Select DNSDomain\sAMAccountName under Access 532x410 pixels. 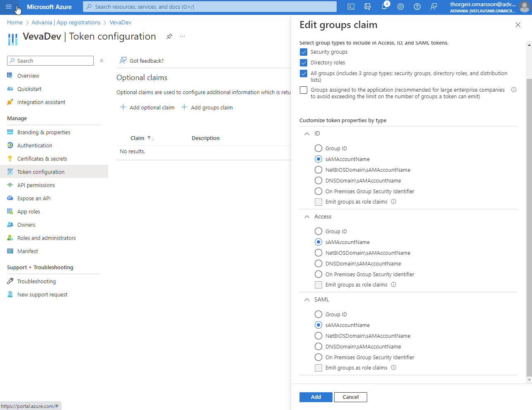(x=318, y=263)
